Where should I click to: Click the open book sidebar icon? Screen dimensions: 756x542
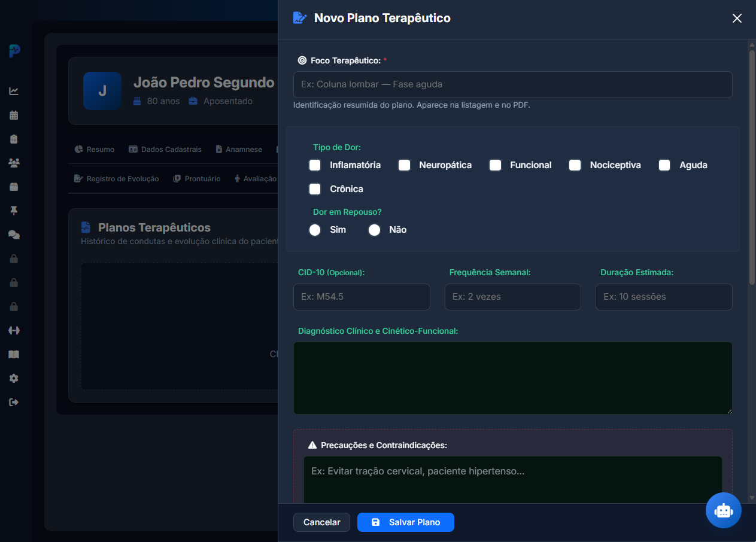click(x=14, y=354)
